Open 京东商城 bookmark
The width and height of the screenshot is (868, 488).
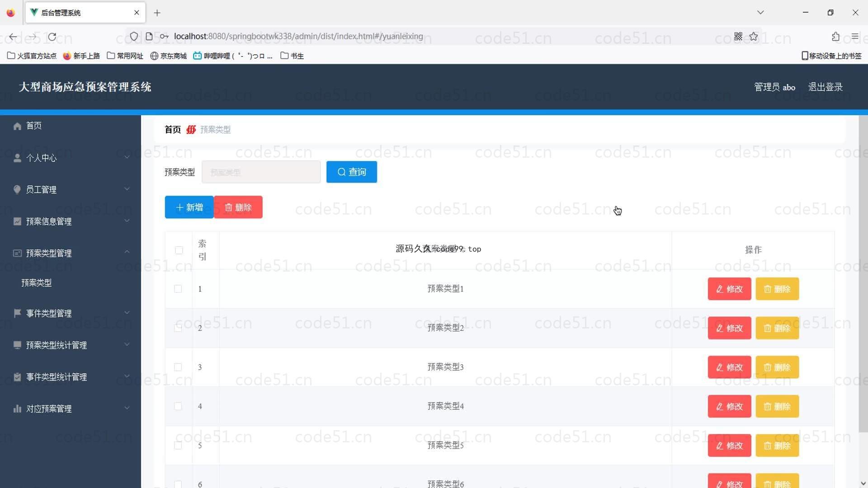coord(169,56)
